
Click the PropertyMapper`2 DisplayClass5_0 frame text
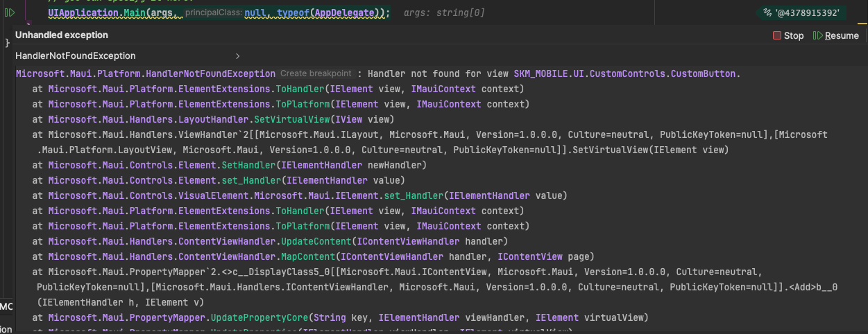click(x=434, y=287)
